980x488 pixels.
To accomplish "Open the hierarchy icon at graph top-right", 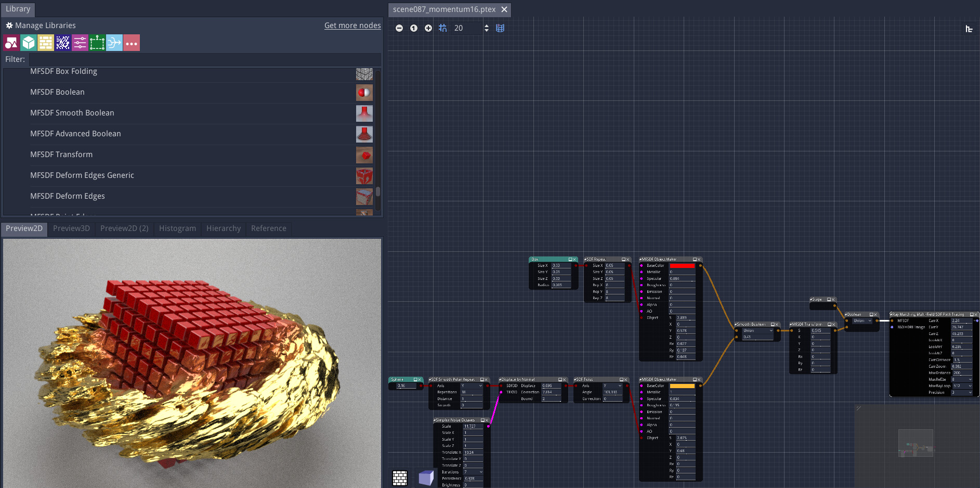I will 969,29.
